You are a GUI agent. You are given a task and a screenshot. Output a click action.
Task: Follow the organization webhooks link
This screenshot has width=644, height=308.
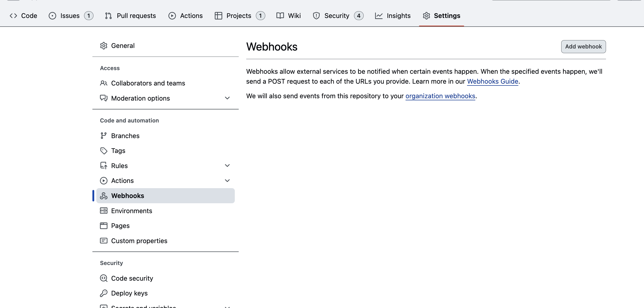pyautogui.click(x=440, y=96)
